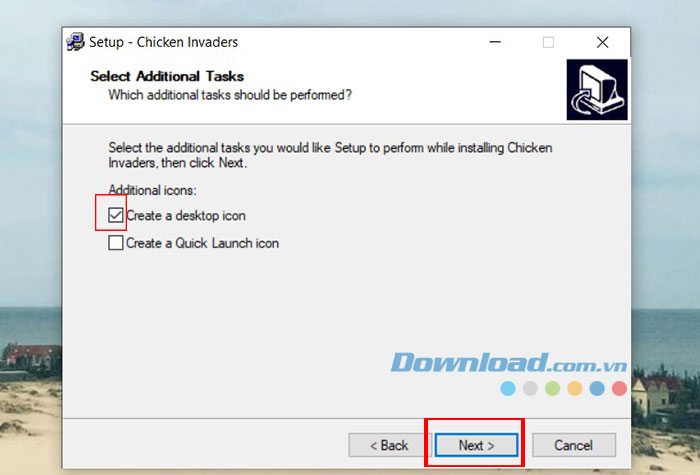This screenshot has height=475, width=700.
Task: Proceed with the Next > button
Action: (476, 445)
